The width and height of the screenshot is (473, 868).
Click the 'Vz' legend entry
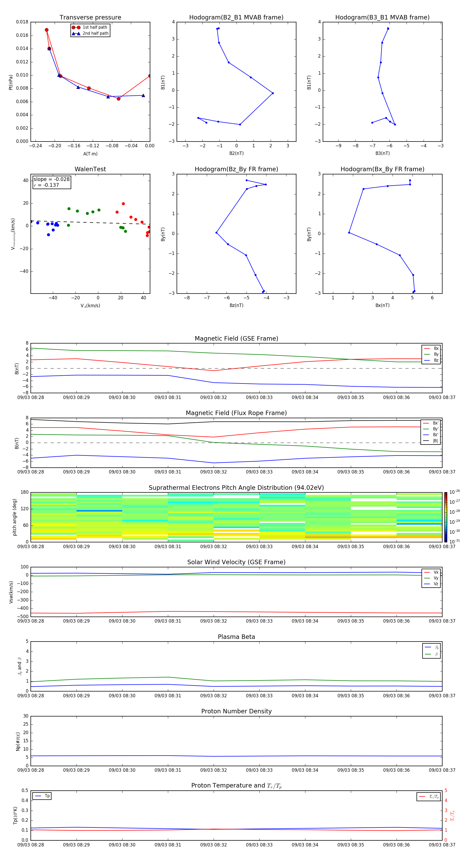coord(431,584)
